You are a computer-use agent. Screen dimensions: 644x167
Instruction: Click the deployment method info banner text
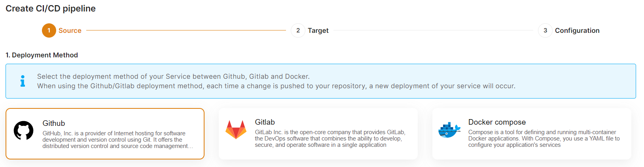tap(276, 81)
